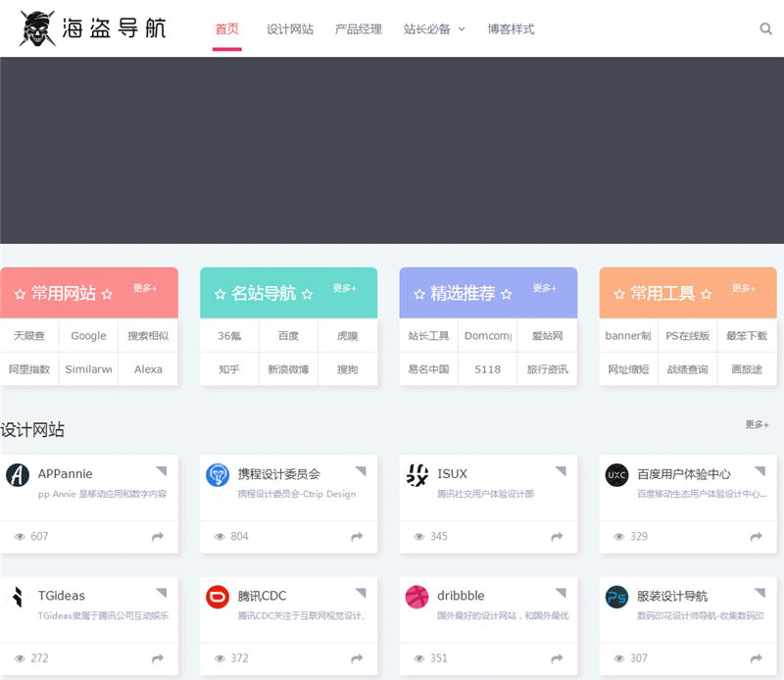Click 更多+ beside 设计网站 section title

coord(757,424)
